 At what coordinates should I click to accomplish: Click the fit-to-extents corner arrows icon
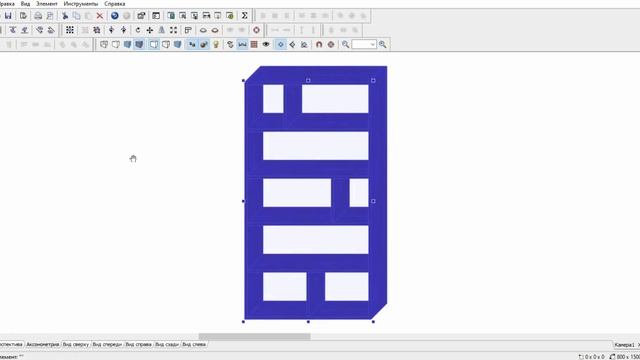point(173,30)
